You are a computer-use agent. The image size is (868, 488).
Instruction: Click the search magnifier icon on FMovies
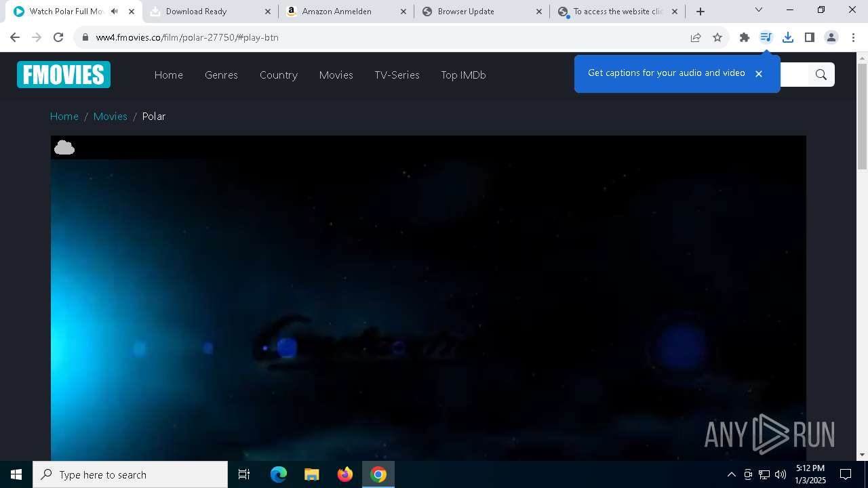821,75
